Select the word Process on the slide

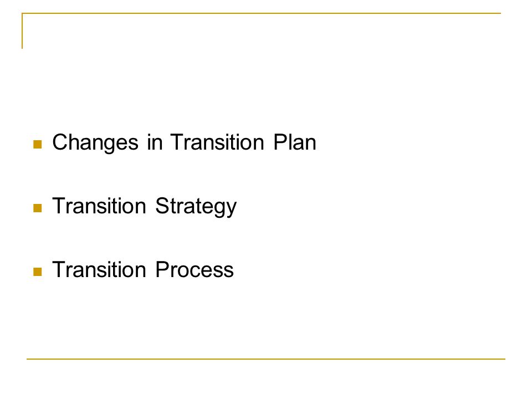195,270
